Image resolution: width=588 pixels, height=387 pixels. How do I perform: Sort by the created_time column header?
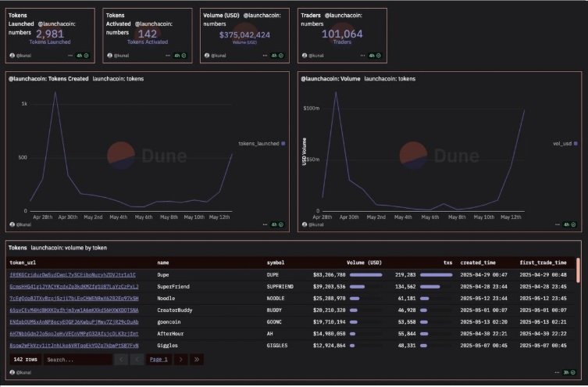(x=478, y=263)
